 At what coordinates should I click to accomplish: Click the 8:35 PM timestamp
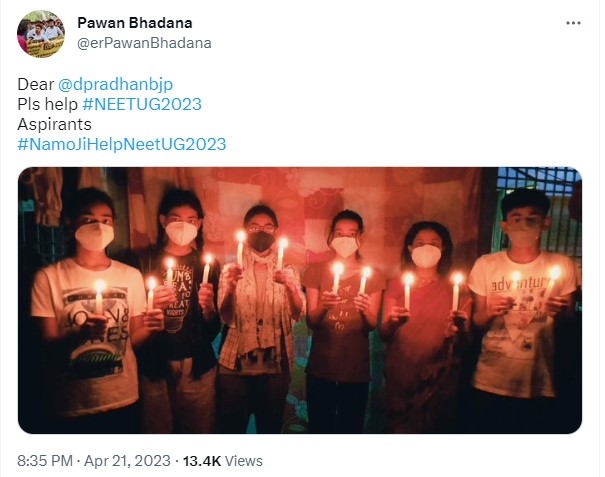click(x=45, y=461)
